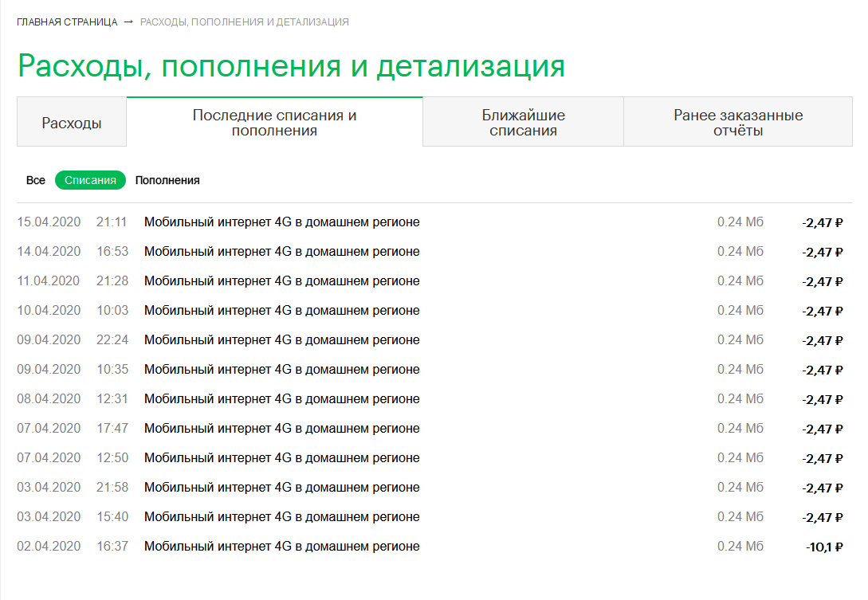Viewport: 868px width, 600px height.
Task: Click the 0.24 Мб value at 10:35
Action: click(x=740, y=369)
